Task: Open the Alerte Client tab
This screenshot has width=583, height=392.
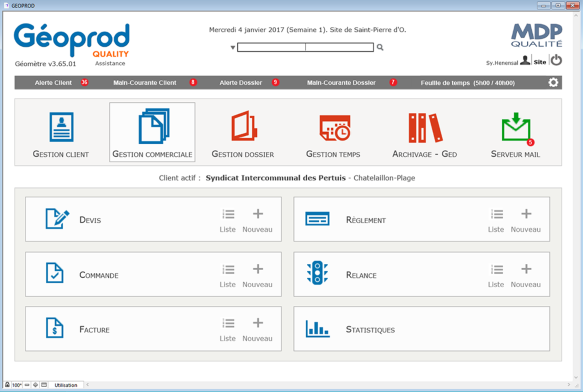Action: (53, 83)
